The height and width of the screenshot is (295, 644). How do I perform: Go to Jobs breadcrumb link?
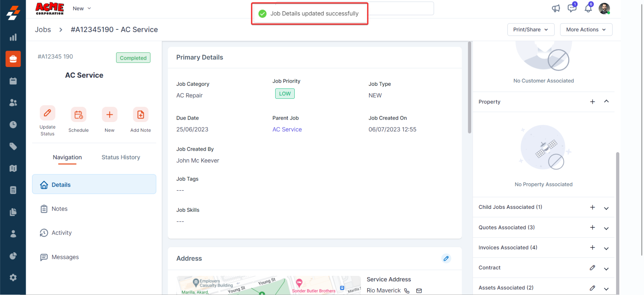pyautogui.click(x=43, y=30)
